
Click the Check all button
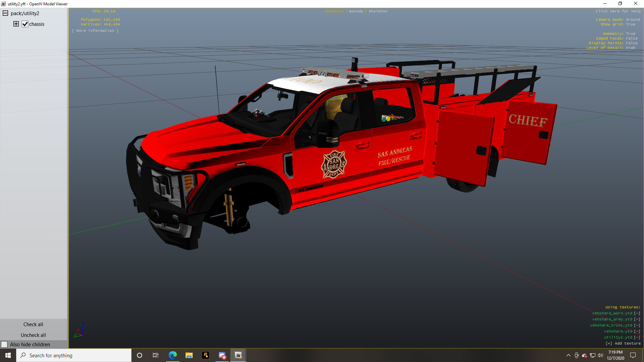coord(33,324)
